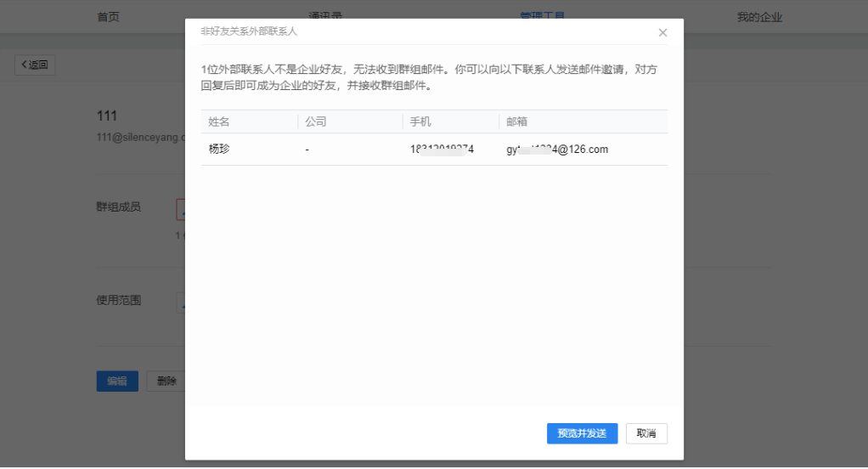
Task: Click the 姓名 column header
Action: tap(219, 121)
